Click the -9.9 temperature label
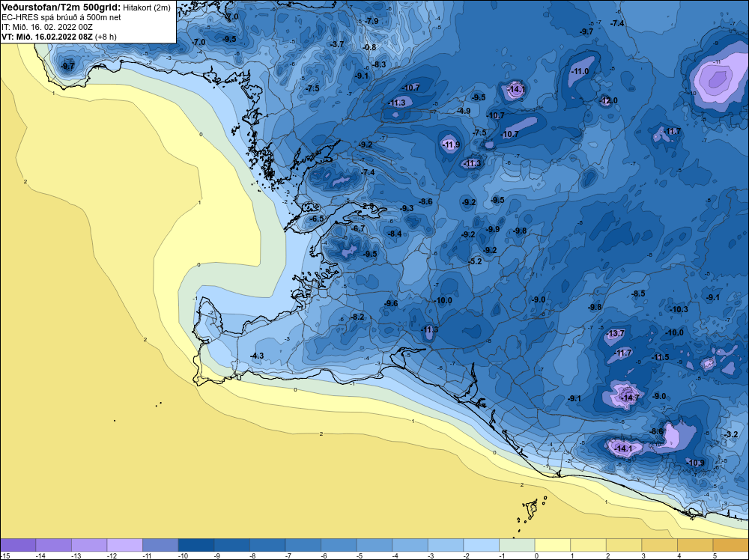The height and width of the screenshot is (560, 749). pyautogui.click(x=493, y=229)
